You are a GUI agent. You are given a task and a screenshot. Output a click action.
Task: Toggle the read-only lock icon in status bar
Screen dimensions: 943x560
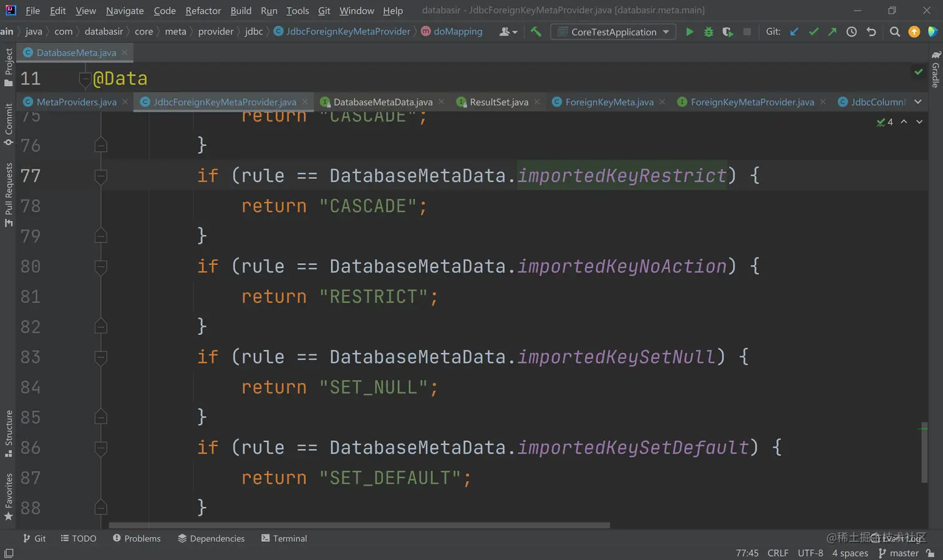tap(930, 553)
